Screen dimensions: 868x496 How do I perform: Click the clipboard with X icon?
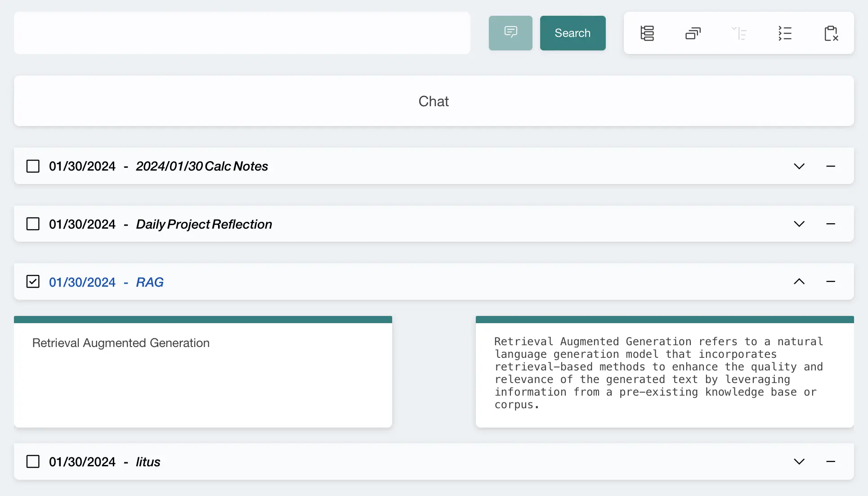831,33
